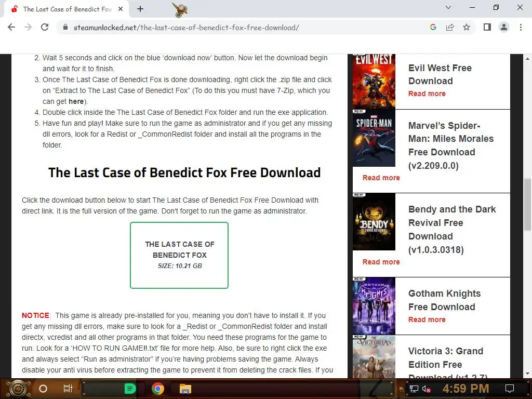Click the scrollbar down arrow
The width and height of the screenshot is (532, 399).
(x=527, y=374)
